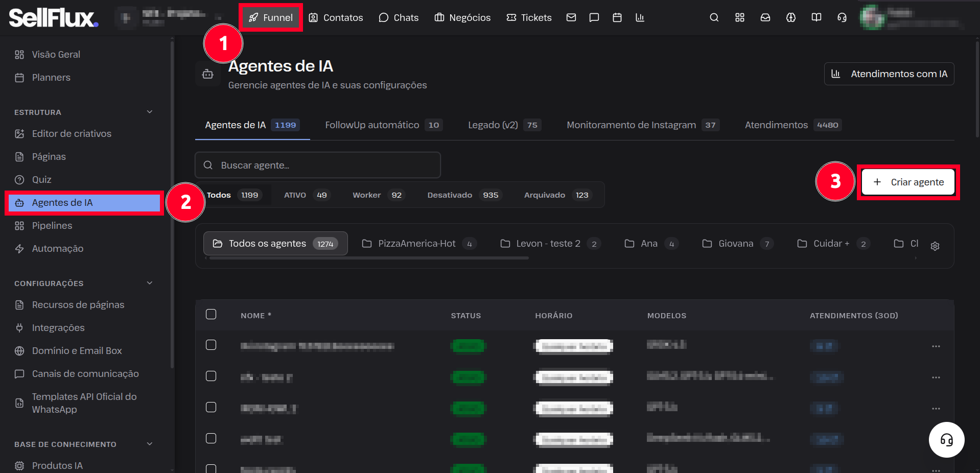This screenshot has height=473, width=980.
Task: Open the apps grid icon in top bar
Action: [x=740, y=17]
